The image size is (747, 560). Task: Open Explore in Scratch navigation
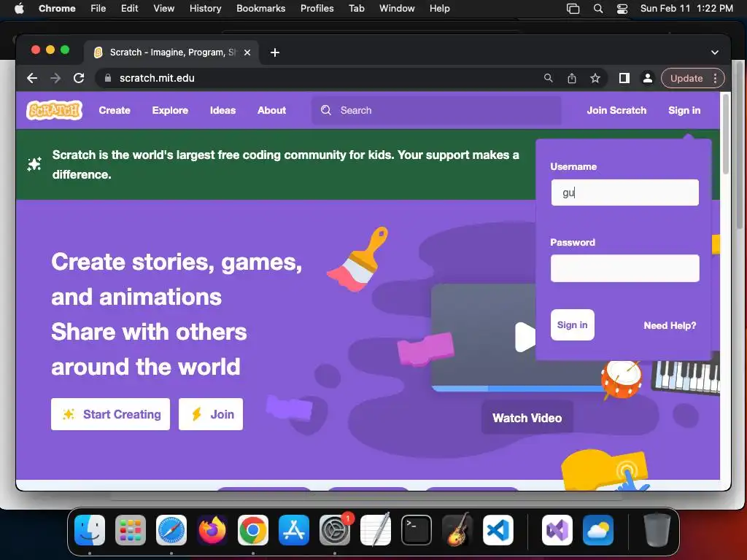point(170,110)
